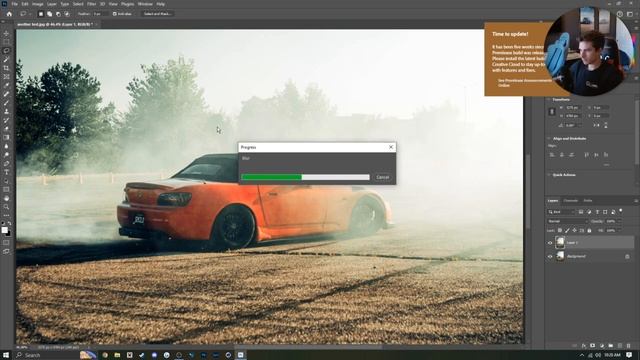Select the Eyedropper tool

6,85
